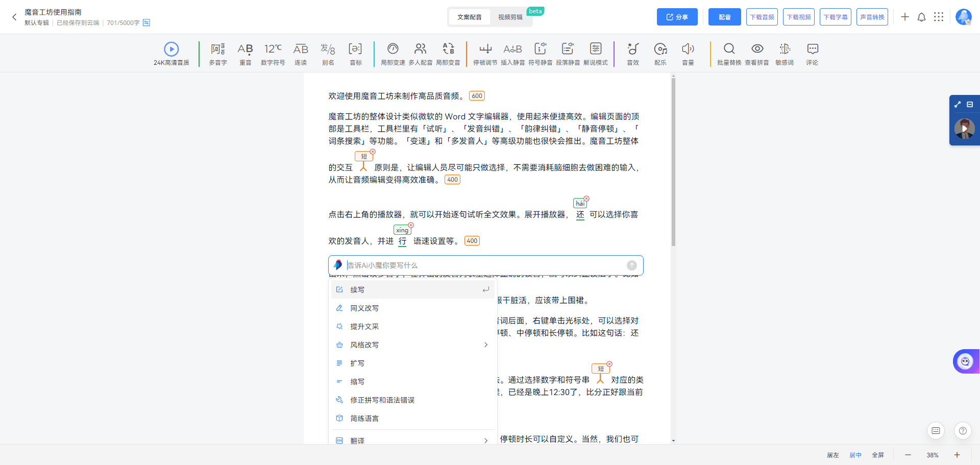Open 配乐 background music tool
Screen dimensions: 980x465
tap(660, 54)
